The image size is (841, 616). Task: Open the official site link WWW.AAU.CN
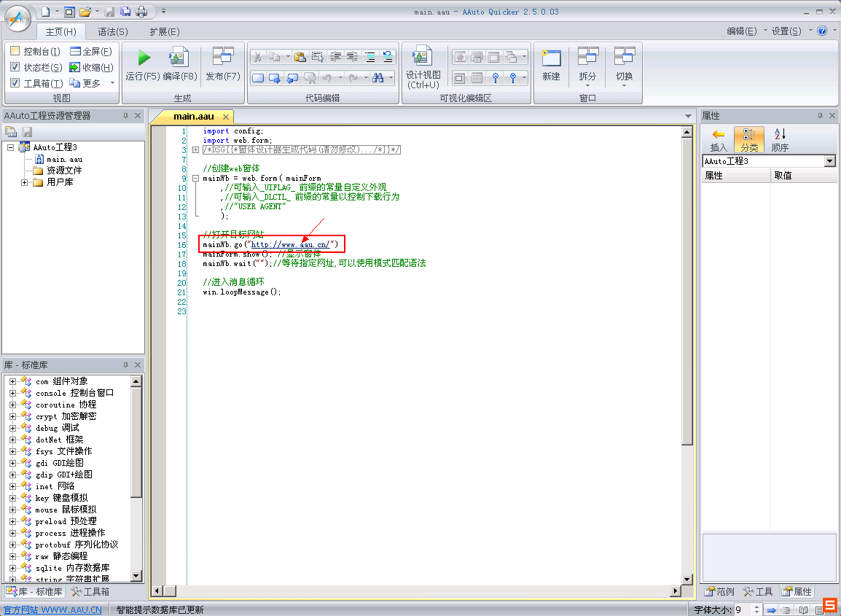pos(52,609)
